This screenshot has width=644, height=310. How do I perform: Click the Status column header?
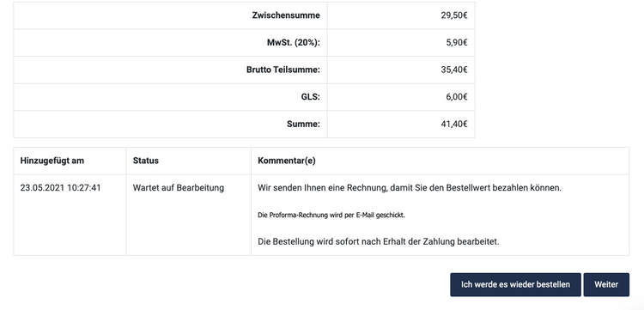pyautogui.click(x=145, y=161)
